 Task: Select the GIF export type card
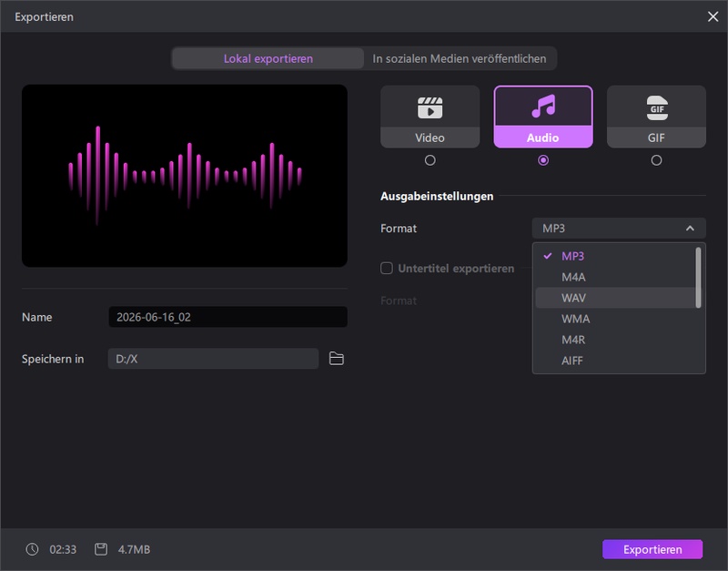(x=656, y=117)
